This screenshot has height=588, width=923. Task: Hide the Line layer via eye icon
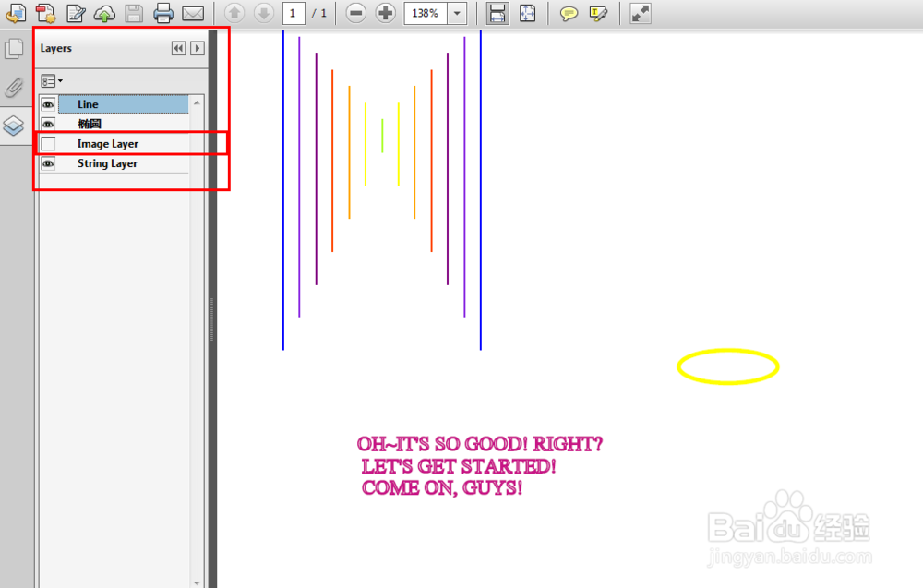click(48, 104)
